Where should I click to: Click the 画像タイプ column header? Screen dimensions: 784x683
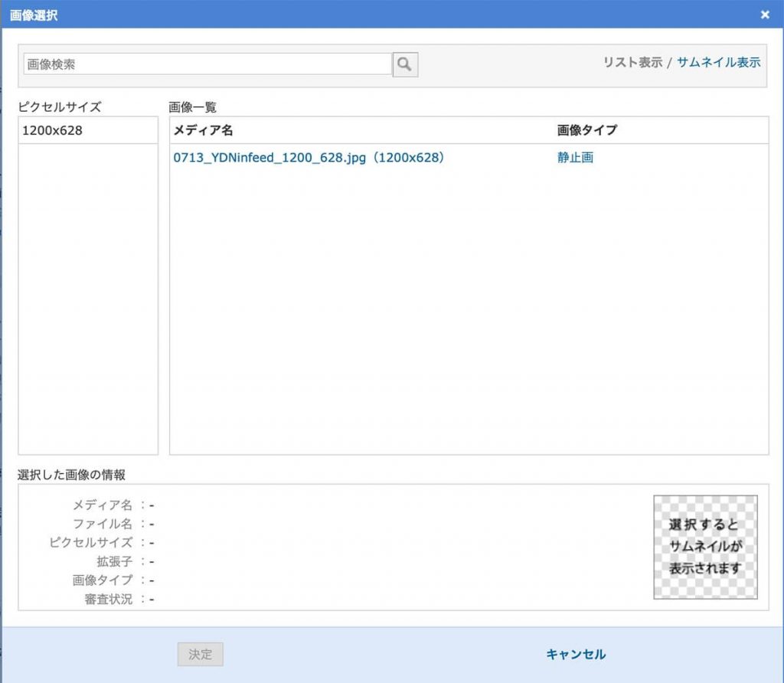[x=587, y=130]
